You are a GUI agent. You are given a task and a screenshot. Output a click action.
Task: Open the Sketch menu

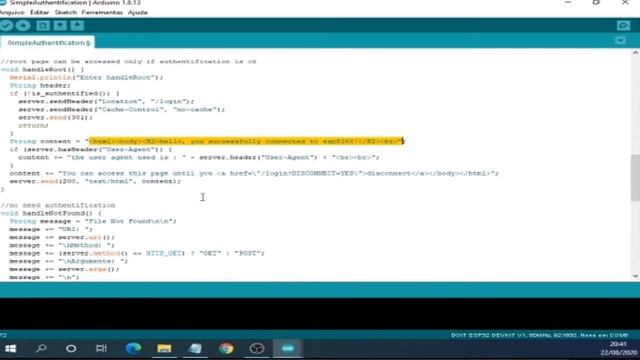[x=66, y=12]
